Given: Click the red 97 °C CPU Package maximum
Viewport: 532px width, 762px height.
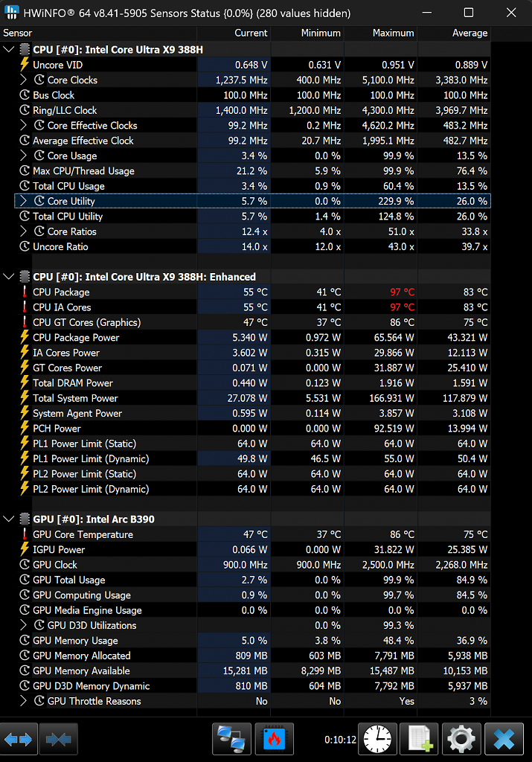Looking at the screenshot, I should point(403,292).
